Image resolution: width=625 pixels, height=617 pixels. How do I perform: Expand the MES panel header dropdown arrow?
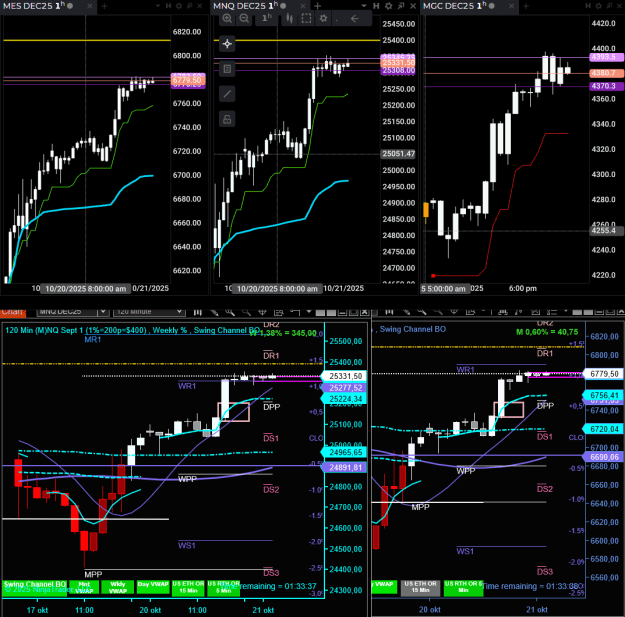[158, 6]
